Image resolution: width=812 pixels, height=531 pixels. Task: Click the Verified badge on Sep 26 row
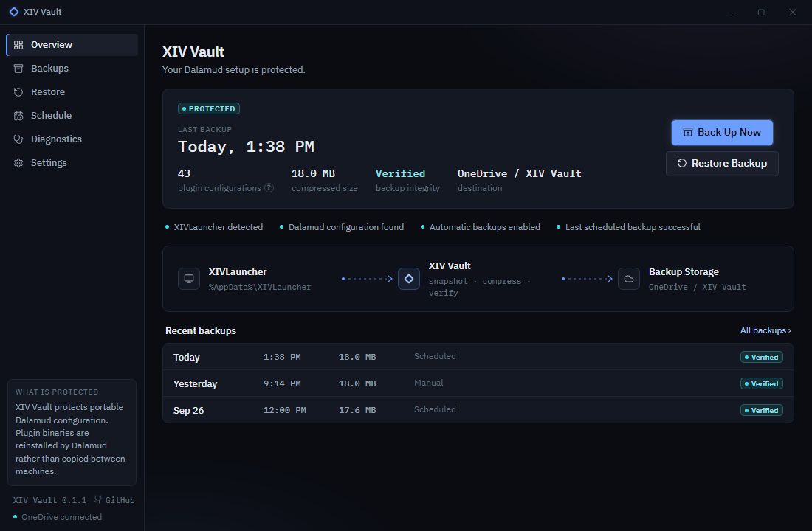pos(761,410)
